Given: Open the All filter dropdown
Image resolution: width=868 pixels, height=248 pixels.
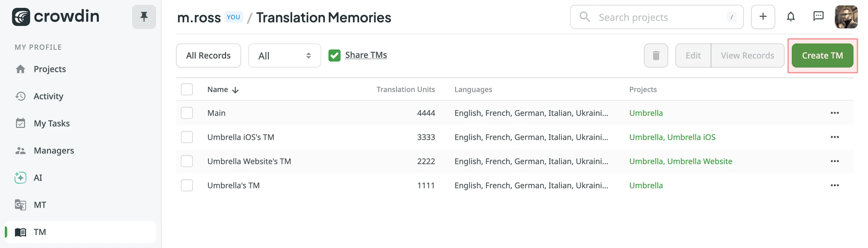Looking at the screenshot, I should (285, 56).
